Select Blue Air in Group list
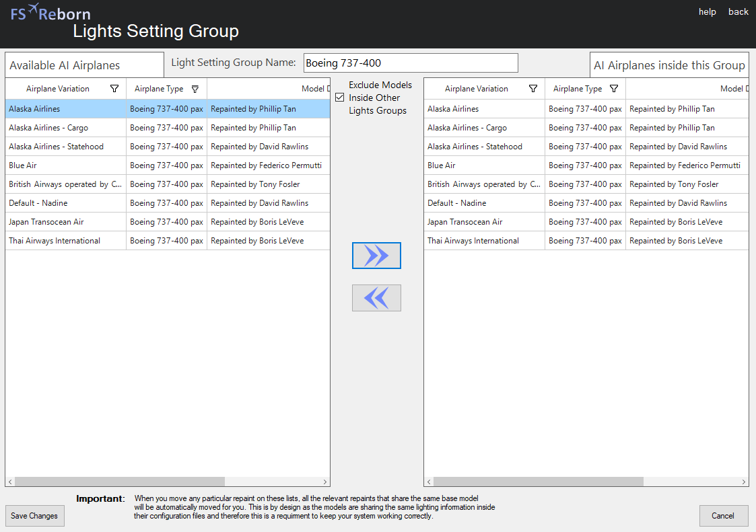Screen dimensions: 756x532 click(586, 165)
